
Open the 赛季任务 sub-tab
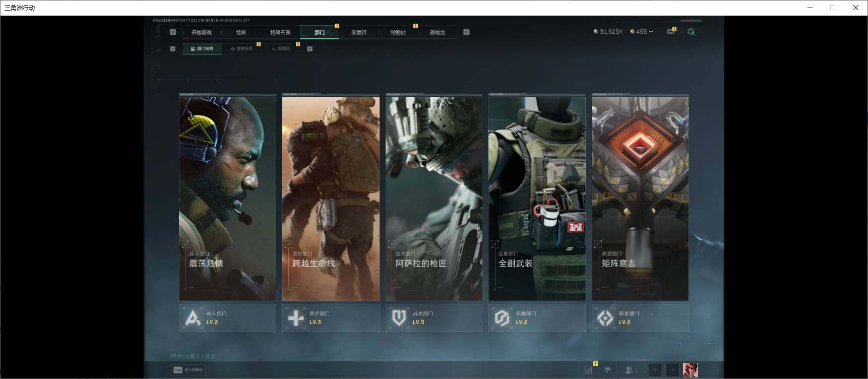[241, 49]
